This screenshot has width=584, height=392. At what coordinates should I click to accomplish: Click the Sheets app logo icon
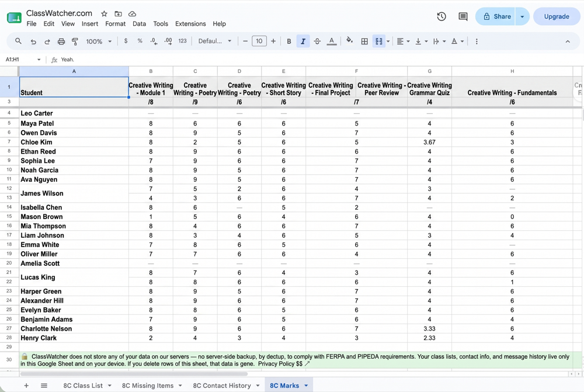click(x=14, y=17)
